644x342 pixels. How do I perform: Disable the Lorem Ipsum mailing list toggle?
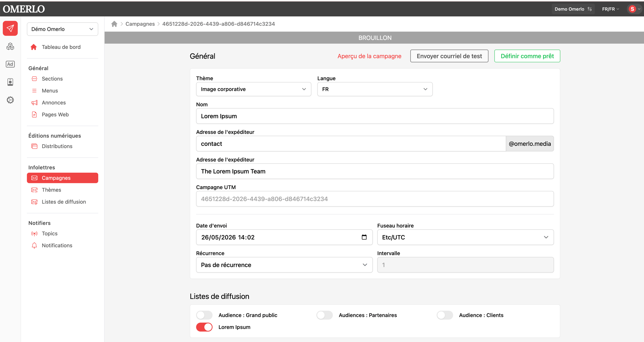pos(204,327)
